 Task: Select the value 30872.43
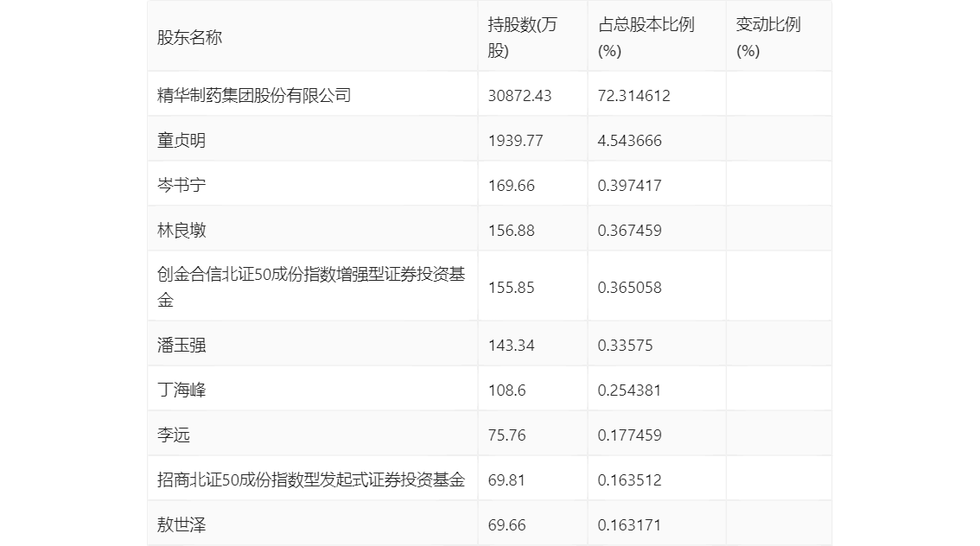point(519,96)
